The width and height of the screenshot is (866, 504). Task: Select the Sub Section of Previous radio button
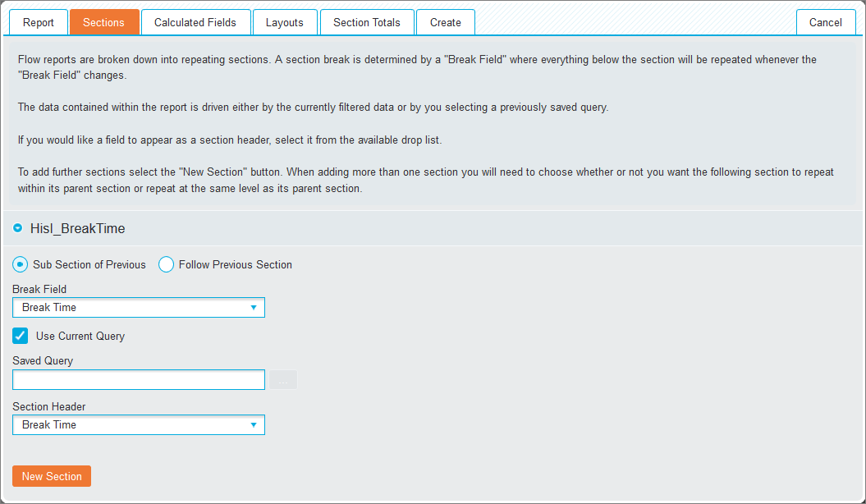(20, 264)
